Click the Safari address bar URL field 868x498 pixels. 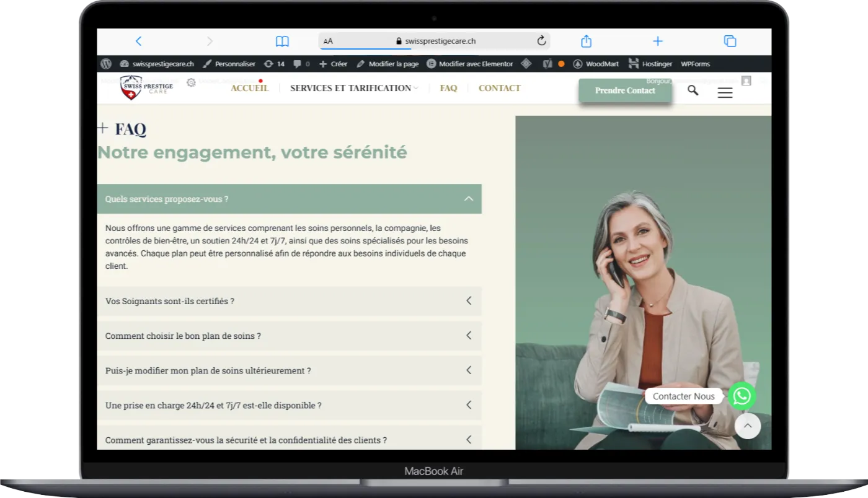tap(434, 41)
